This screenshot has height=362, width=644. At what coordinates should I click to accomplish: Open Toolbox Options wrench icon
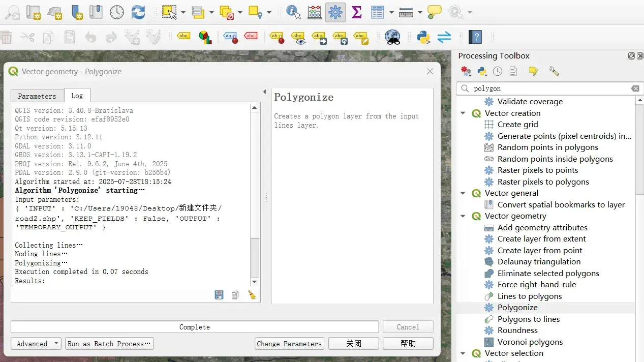pos(554,72)
